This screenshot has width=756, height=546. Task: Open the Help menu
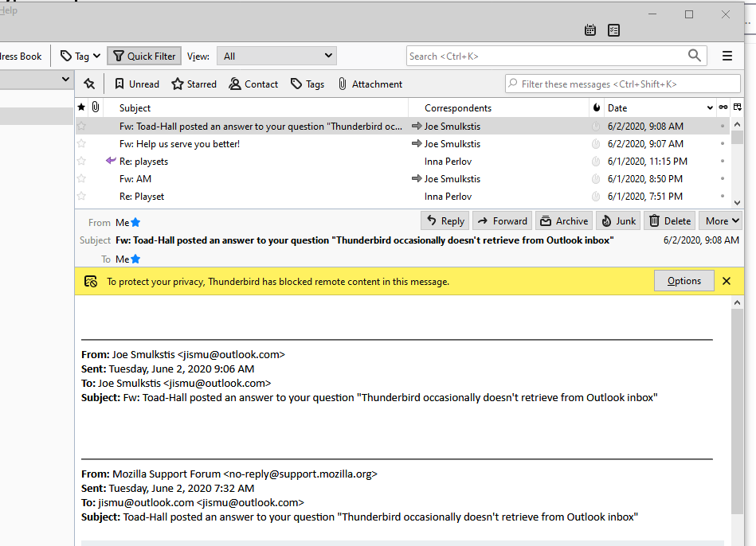[x=9, y=10]
